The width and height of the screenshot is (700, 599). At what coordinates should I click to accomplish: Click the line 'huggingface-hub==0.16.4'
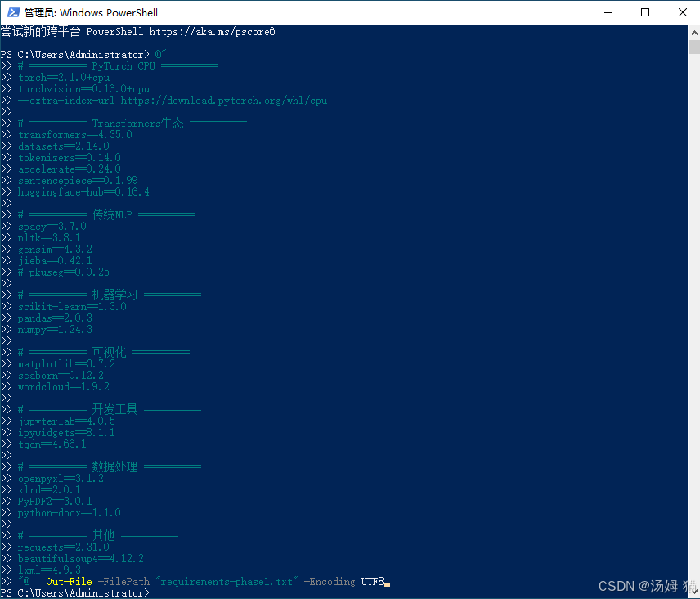(x=83, y=192)
